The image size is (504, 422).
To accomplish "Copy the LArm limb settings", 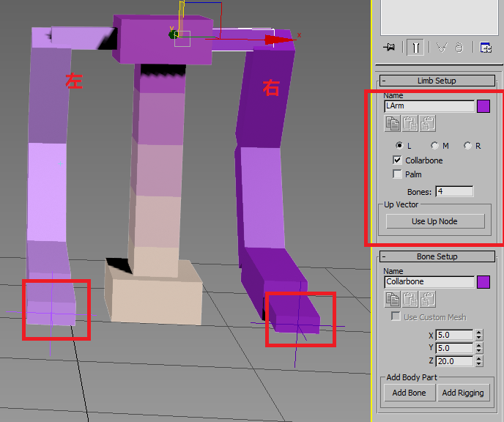I will coord(393,123).
